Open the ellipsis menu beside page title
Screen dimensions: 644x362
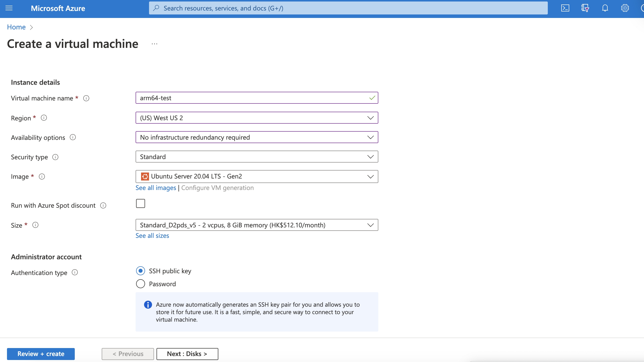[155, 44]
